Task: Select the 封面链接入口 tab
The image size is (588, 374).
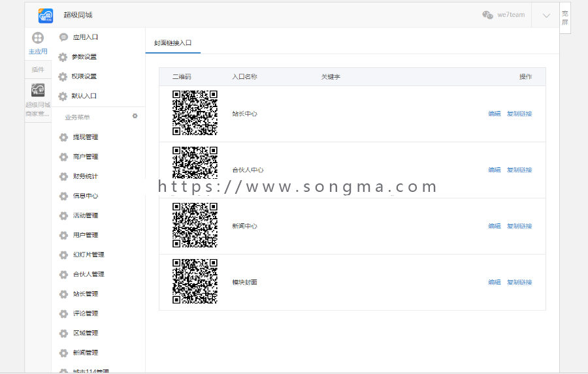Action: 173,43
